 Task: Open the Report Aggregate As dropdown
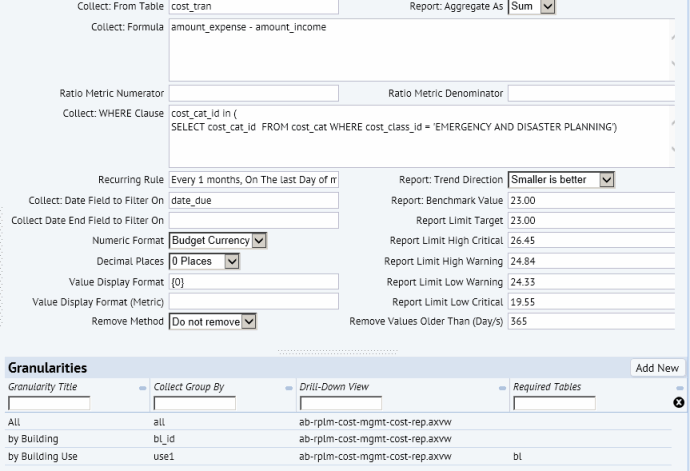click(x=546, y=7)
